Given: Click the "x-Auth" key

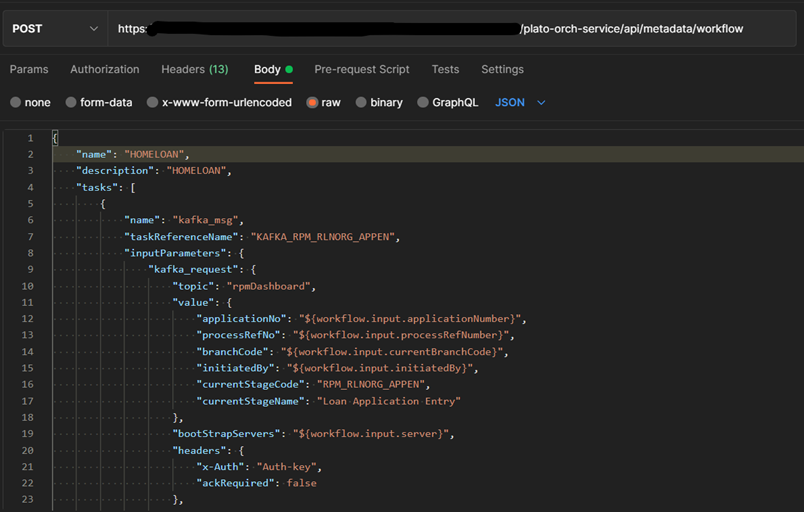Looking at the screenshot, I should point(220,466).
